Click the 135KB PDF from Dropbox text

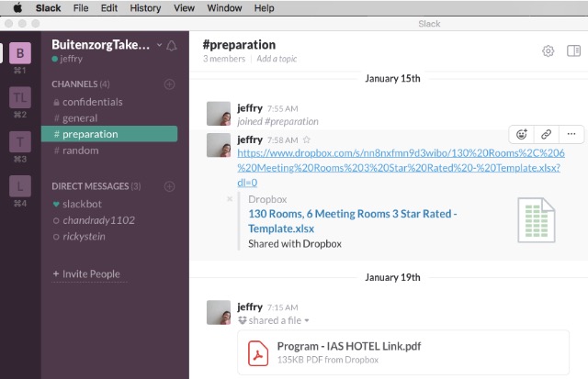pyautogui.click(x=328, y=360)
